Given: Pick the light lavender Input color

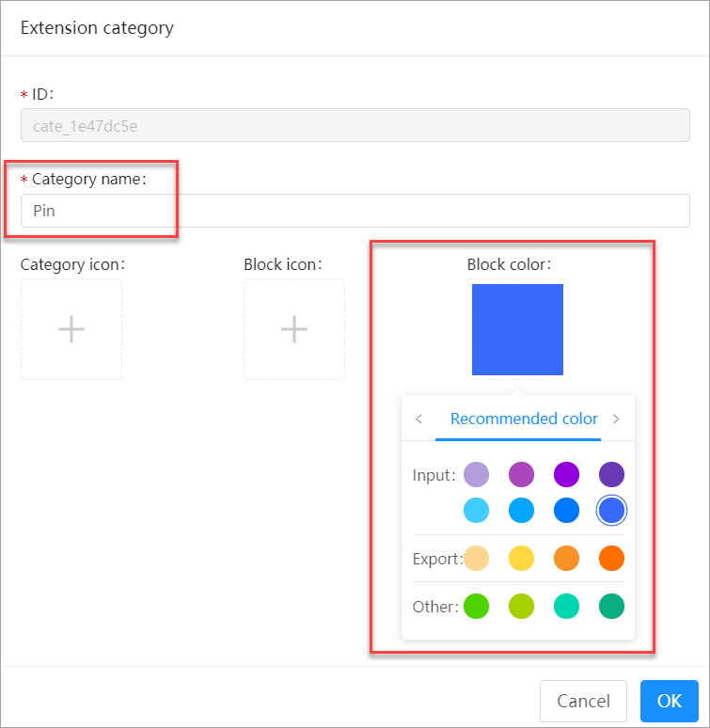Looking at the screenshot, I should pyautogui.click(x=476, y=475).
